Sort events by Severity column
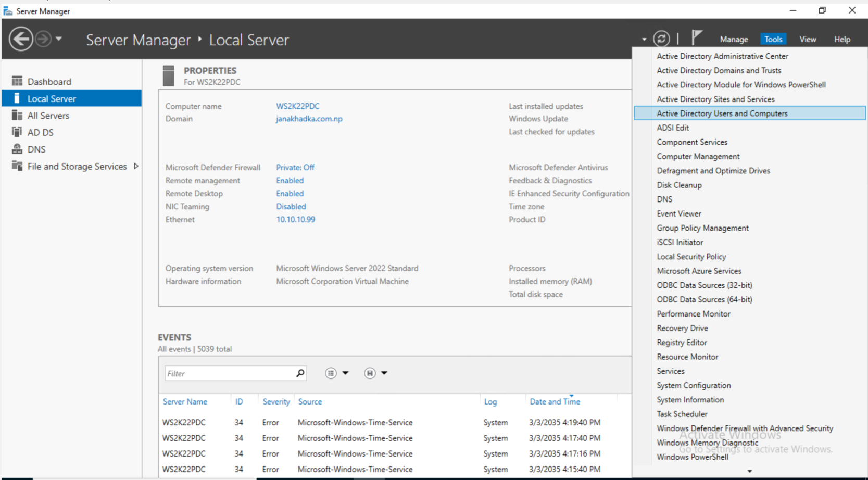868x480 pixels. 276,402
